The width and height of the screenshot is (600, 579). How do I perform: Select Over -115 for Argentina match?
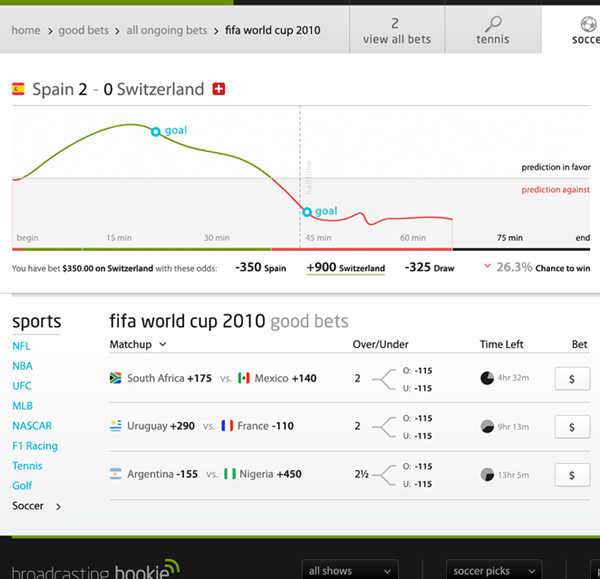click(x=417, y=466)
